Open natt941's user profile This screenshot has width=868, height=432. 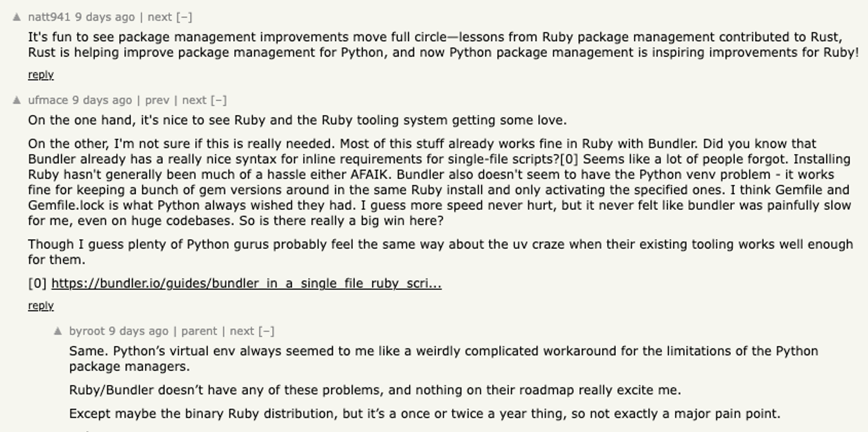point(49,17)
